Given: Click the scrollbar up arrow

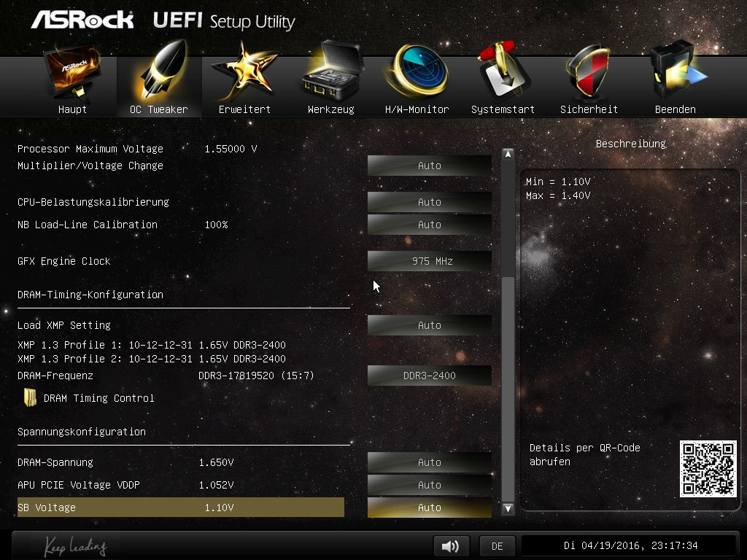Looking at the screenshot, I should coord(508,155).
